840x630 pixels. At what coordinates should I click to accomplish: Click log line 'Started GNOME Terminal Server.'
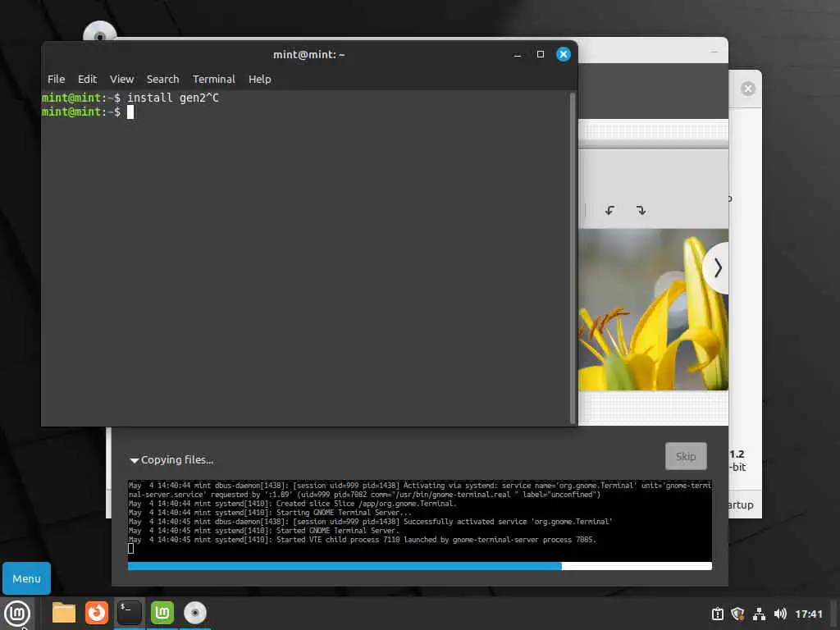264,531
